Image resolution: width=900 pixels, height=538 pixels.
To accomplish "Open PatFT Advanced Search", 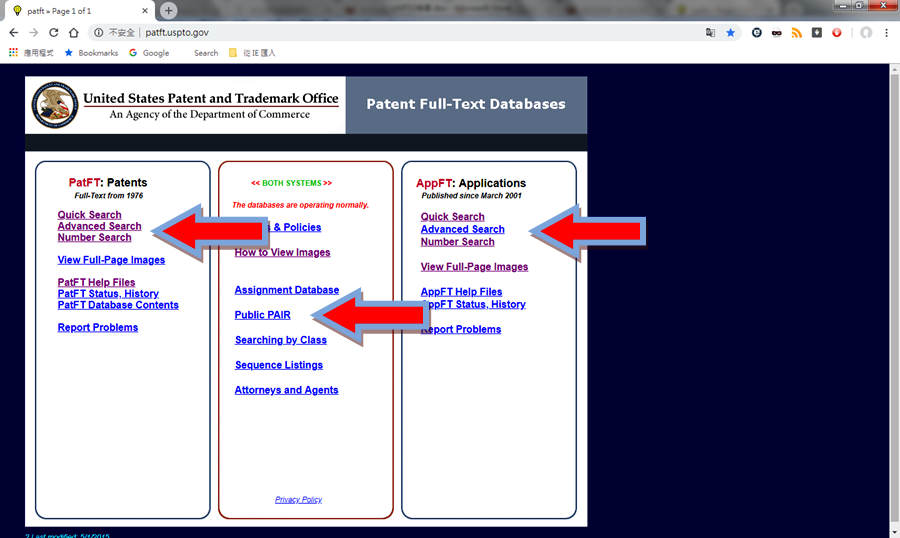I will [x=99, y=226].
